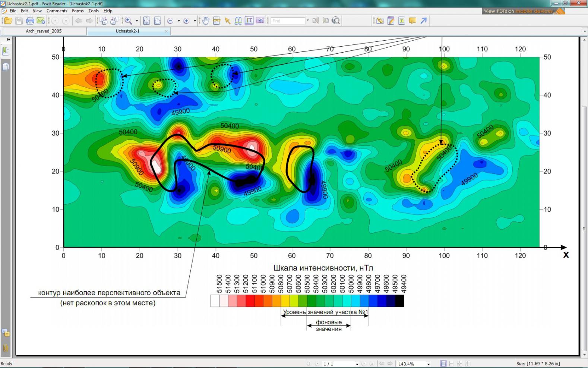Image resolution: width=588 pixels, height=368 pixels.
Task: Select the Hand tool
Action: coord(205,21)
